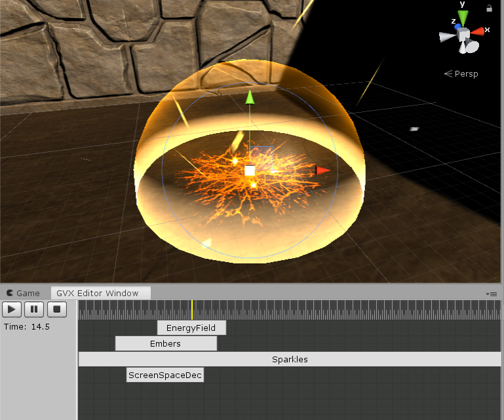Click the red X axis gizmo cone
This screenshot has height=420, width=504.
point(479,31)
